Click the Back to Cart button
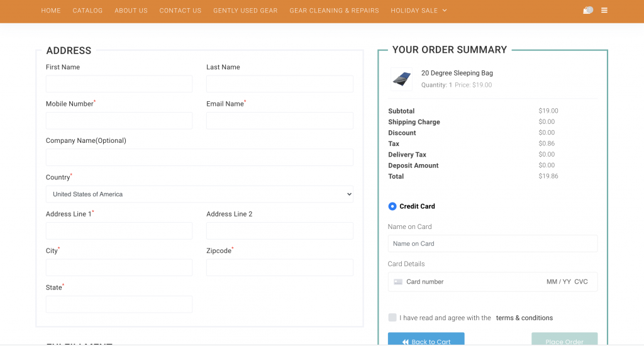Viewport: 644px width, 346px height. tap(426, 340)
